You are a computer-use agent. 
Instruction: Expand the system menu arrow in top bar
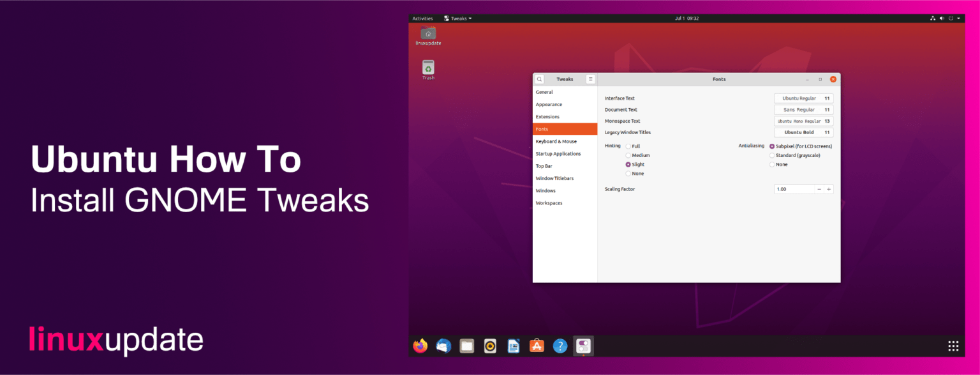coord(958,19)
